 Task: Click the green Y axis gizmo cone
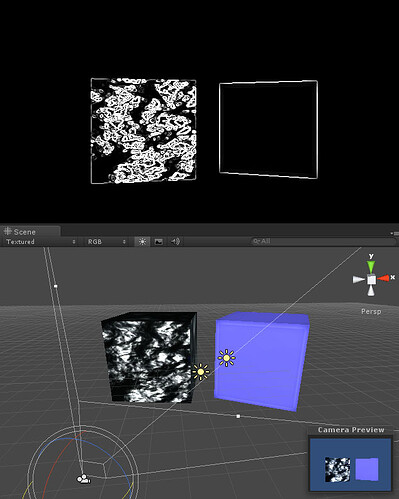(x=371, y=266)
